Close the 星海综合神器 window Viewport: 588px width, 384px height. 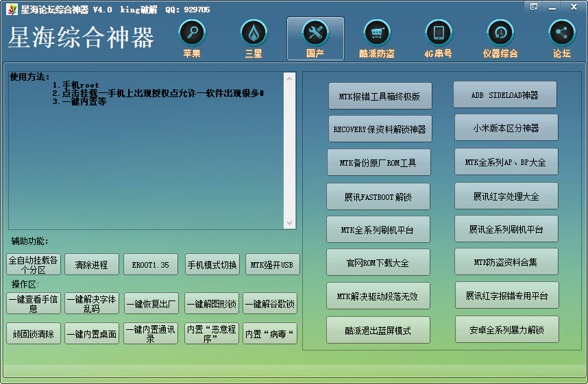click(574, 7)
